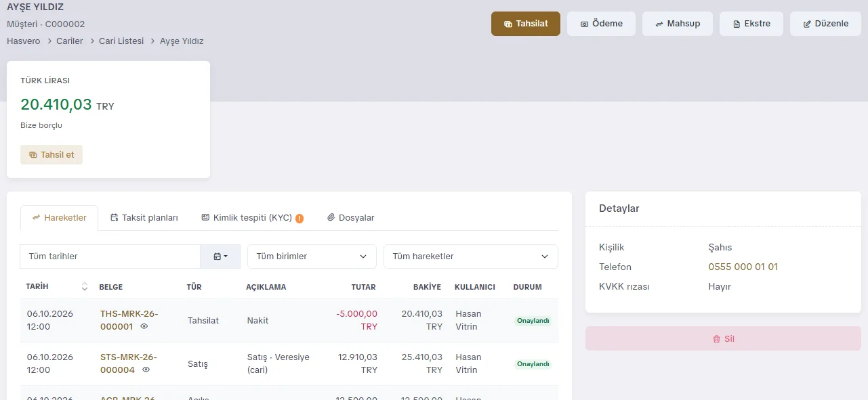Screen dimensions: 868x400
Task: Navigate to Cariler in the breadcrumb
Action: coord(70,41)
